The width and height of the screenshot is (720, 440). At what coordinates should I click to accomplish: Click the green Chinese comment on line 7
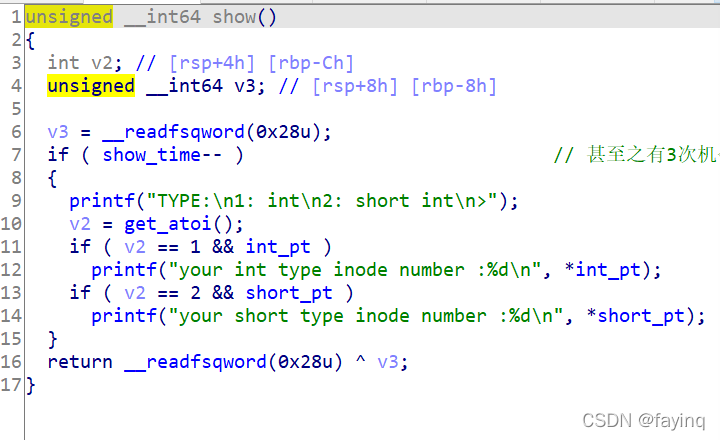click(636, 155)
